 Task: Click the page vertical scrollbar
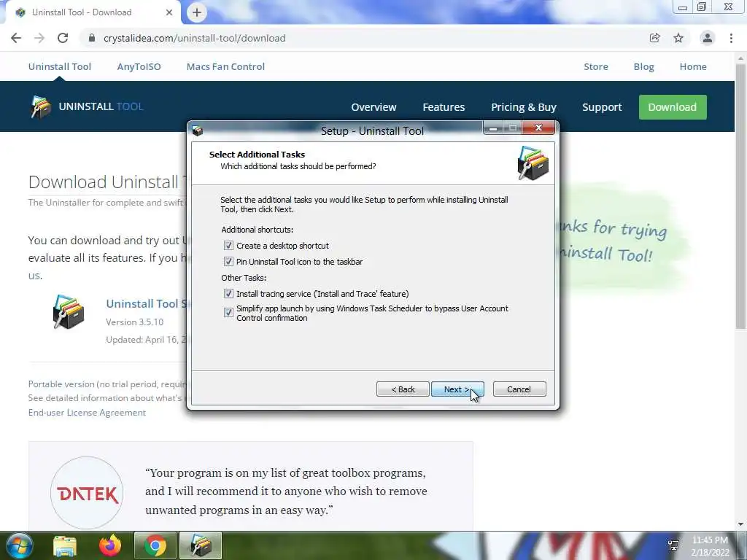[x=740, y=196]
